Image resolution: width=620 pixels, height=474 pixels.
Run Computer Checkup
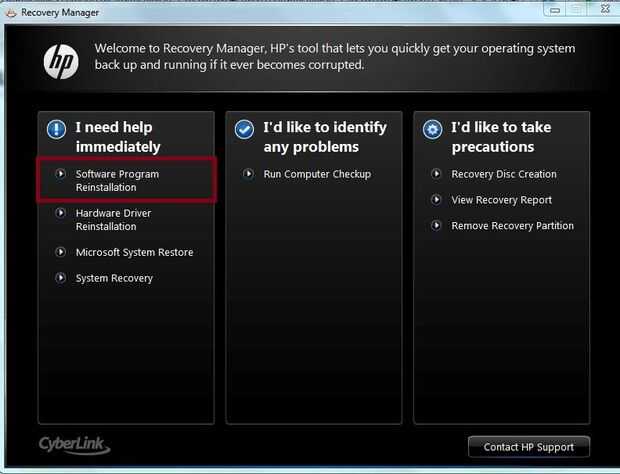(x=316, y=174)
